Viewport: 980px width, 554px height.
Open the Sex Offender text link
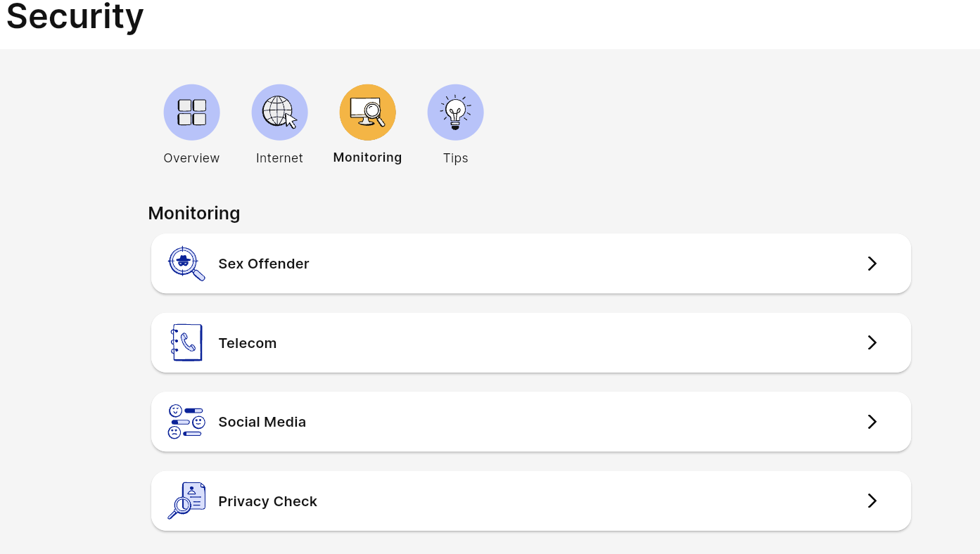(264, 264)
